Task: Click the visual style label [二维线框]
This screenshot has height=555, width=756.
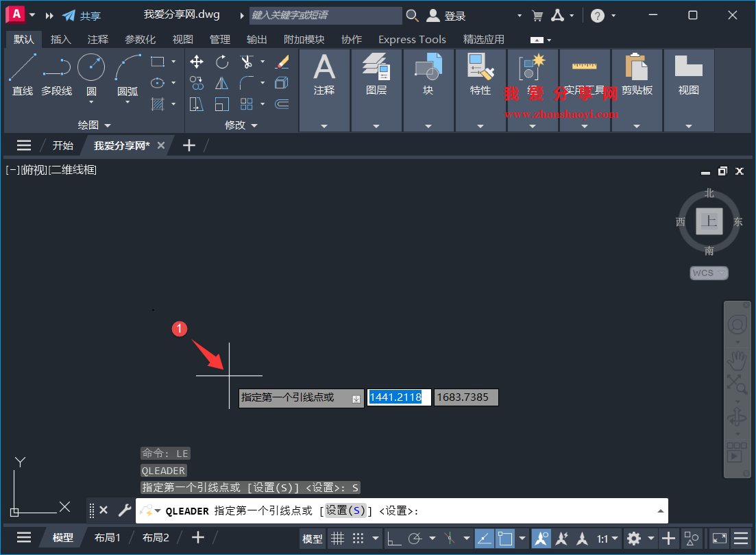Action: coord(73,170)
